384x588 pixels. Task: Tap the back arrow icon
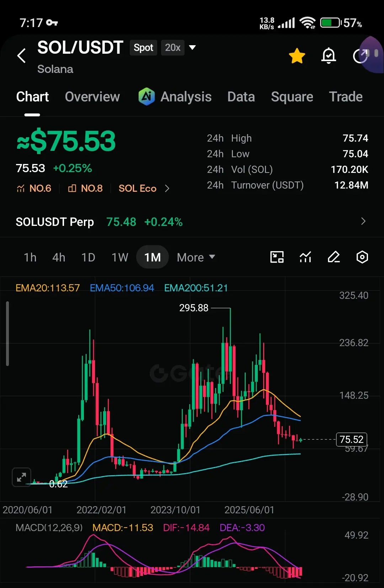coord(22,55)
